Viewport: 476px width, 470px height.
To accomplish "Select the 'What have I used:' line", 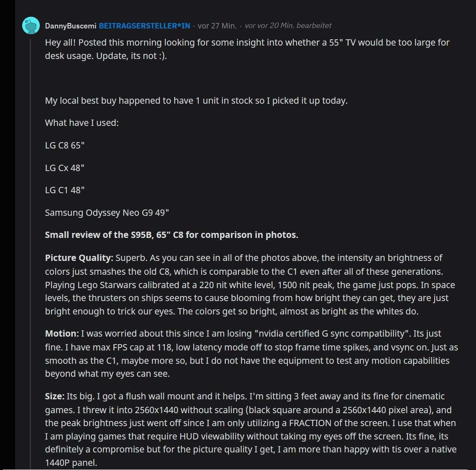I will pos(82,123).
